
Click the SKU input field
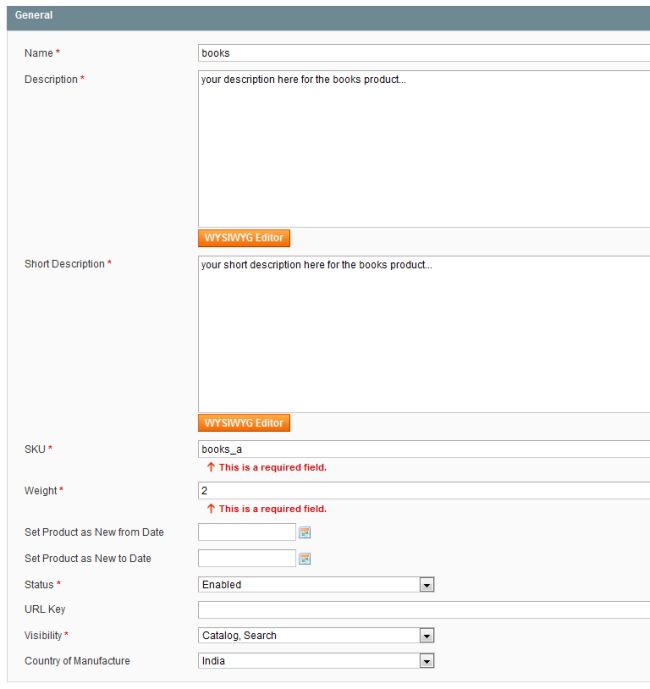[x=424, y=449]
